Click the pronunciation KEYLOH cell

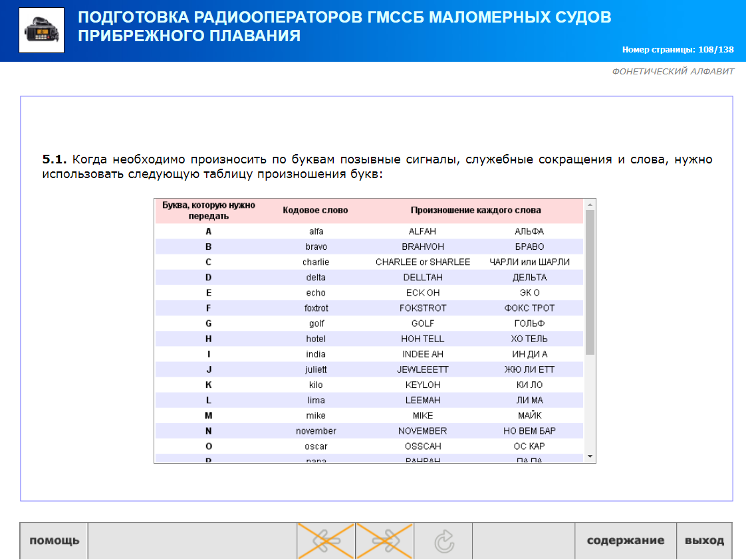[x=422, y=385]
